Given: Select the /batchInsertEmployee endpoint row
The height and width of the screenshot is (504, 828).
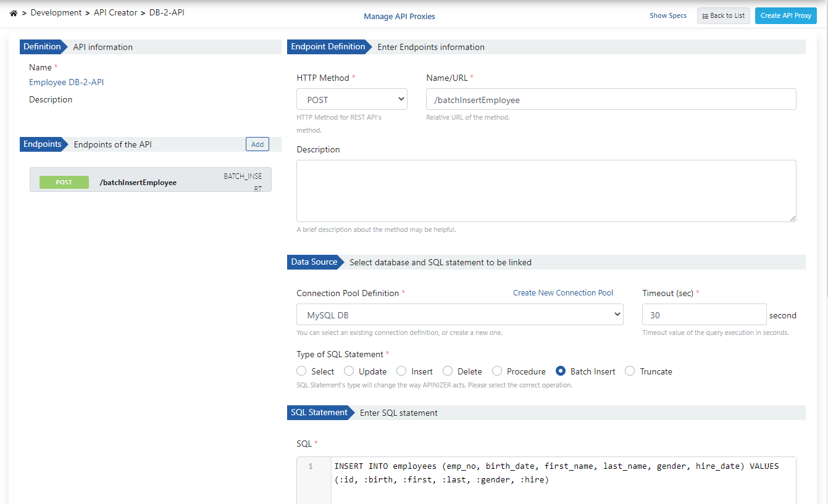Looking at the screenshot, I should 150,182.
